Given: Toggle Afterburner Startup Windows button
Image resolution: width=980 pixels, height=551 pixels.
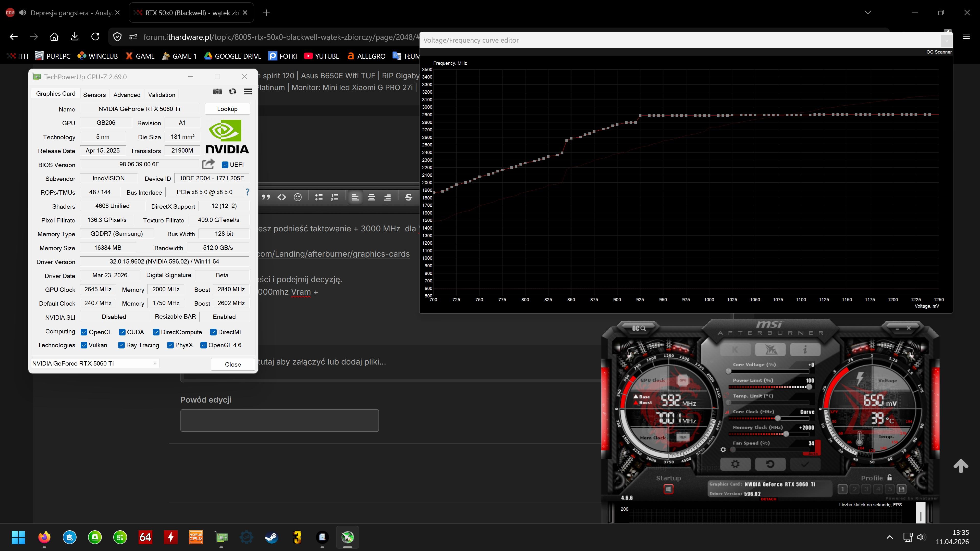Looking at the screenshot, I should (668, 490).
